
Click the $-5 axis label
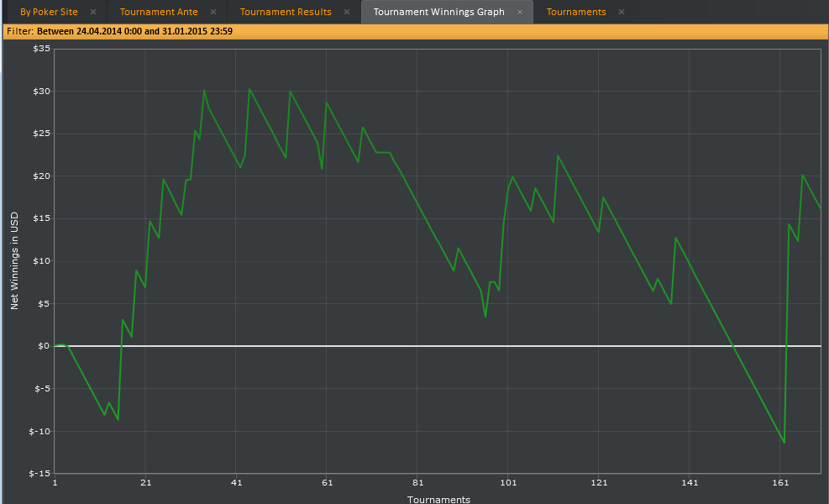[x=43, y=389]
